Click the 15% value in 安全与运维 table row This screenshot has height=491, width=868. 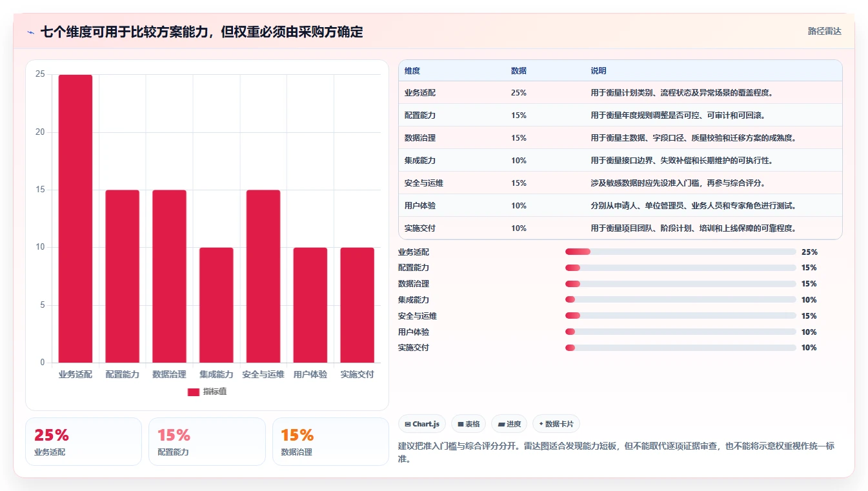519,183
